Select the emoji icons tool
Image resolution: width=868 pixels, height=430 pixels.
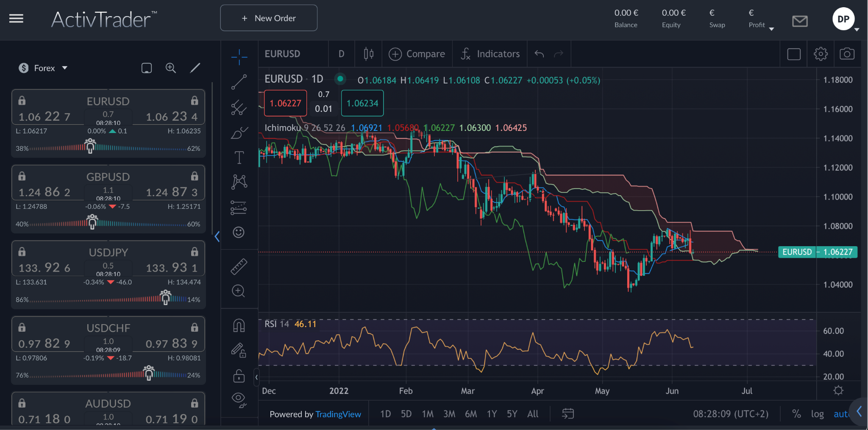point(239,232)
